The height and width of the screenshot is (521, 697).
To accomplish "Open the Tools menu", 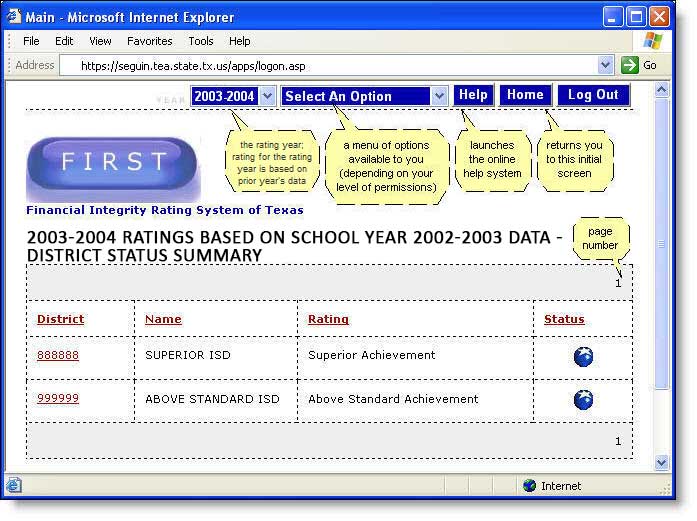I will coord(201,41).
